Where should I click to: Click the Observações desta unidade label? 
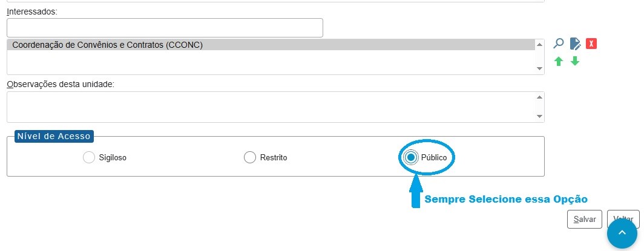pos(65,84)
